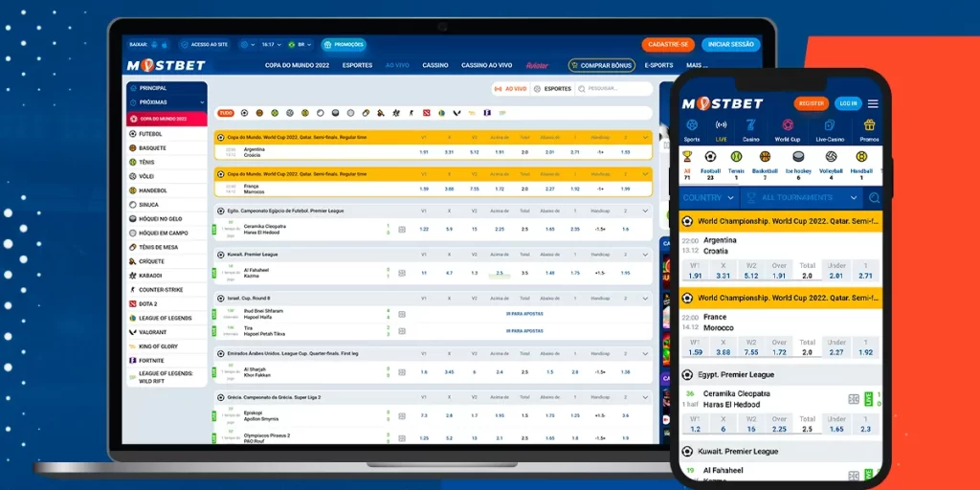The height and width of the screenshot is (490, 980).
Task: Click the COMPRAR BÔNUS button
Action: 601,65
